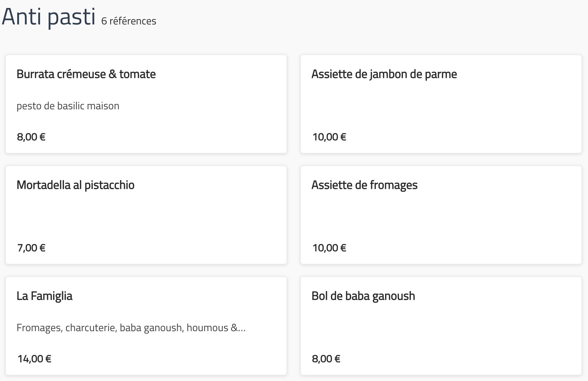Expand the truncated La Famiglia description text

click(131, 328)
